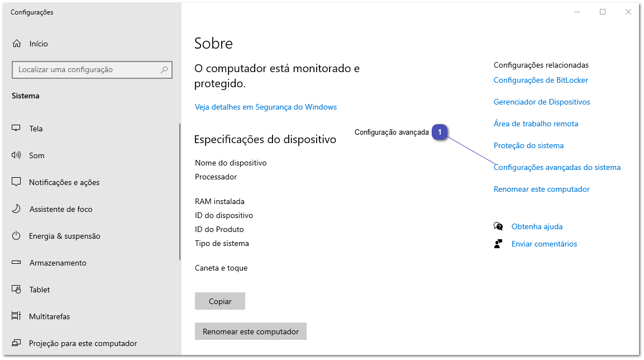Click the Obtenha ajuda help icon

click(498, 226)
